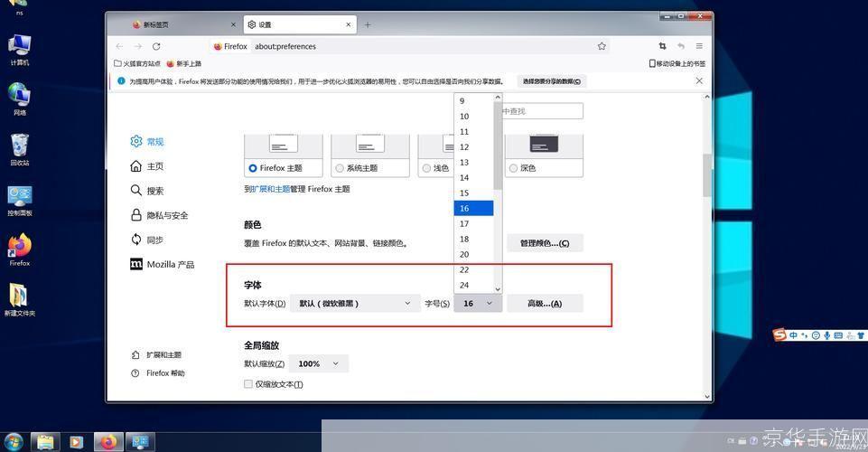Open 计算机 desktop icon
Screen dimensions: 868x452
tap(20, 50)
